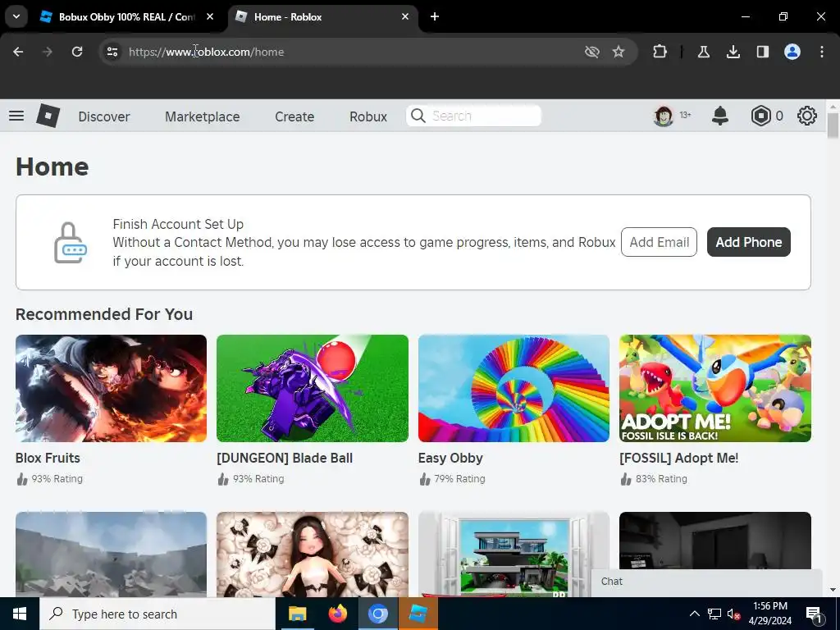The image size is (840, 630).
Task: Launch Firefox from the taskbar
Action: [x=337, y=614]
